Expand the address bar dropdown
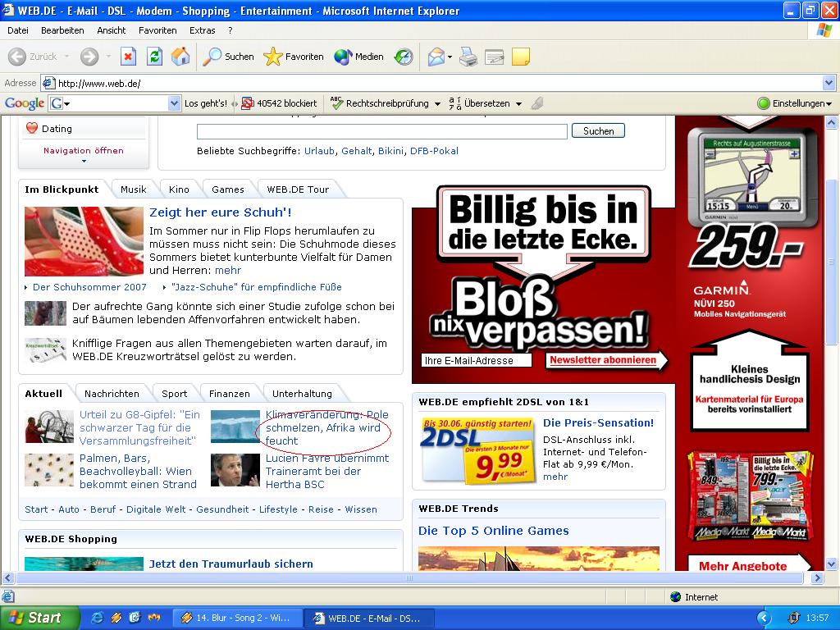840x630 pixels. click(829, 83)
